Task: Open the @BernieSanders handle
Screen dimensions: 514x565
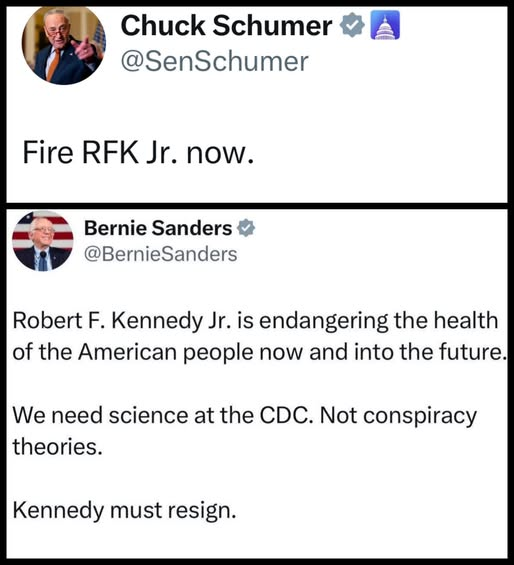Action: (x=160, y=254)
